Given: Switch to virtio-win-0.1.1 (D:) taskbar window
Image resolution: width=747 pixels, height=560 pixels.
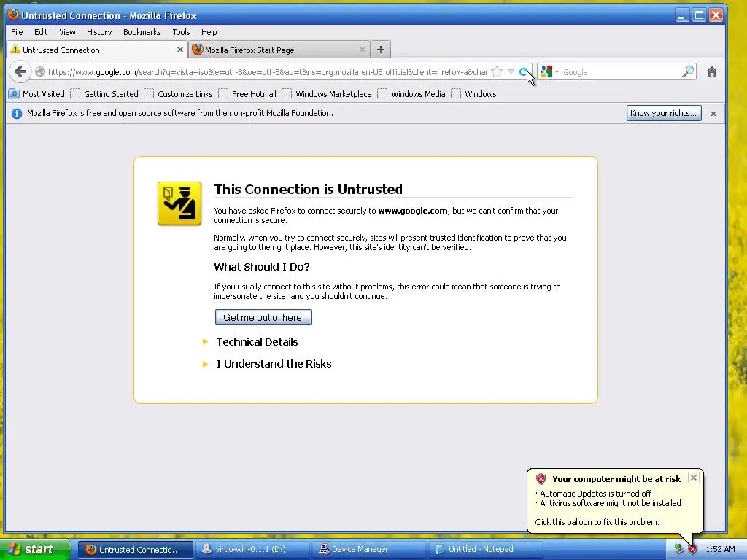Looking at the screenshot, I should click(251, 549).
